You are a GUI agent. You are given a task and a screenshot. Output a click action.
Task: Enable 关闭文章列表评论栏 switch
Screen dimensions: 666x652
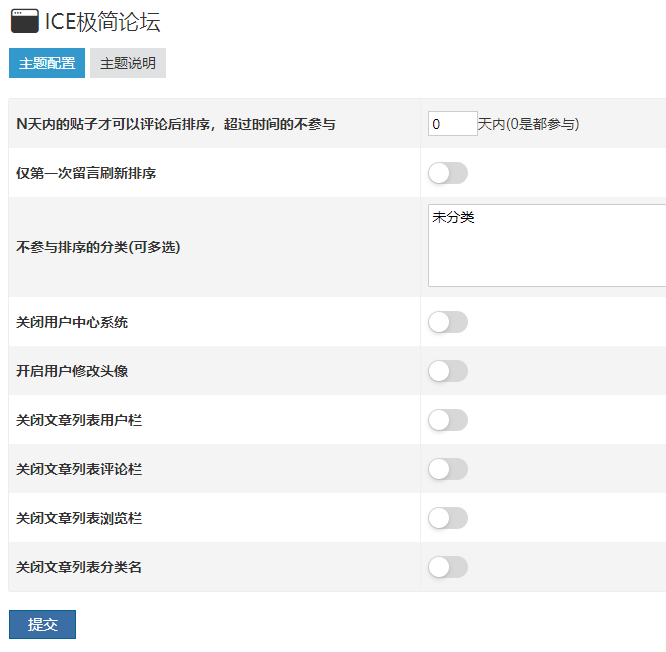[448, 469]
